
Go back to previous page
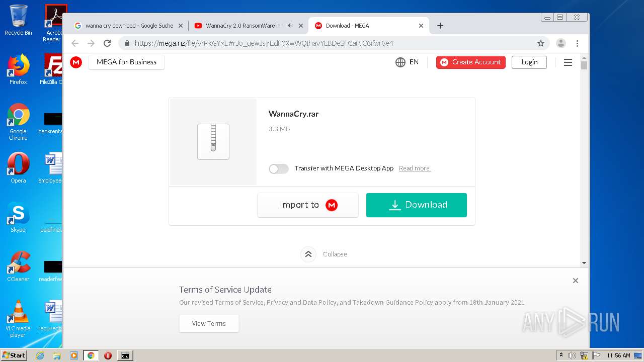click(75, 43)
